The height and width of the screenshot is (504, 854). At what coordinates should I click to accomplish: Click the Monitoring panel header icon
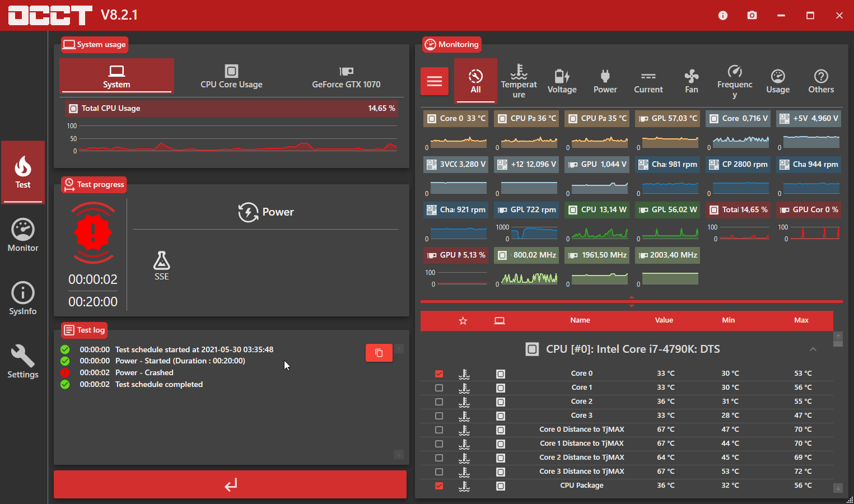(x=430, y=44)
